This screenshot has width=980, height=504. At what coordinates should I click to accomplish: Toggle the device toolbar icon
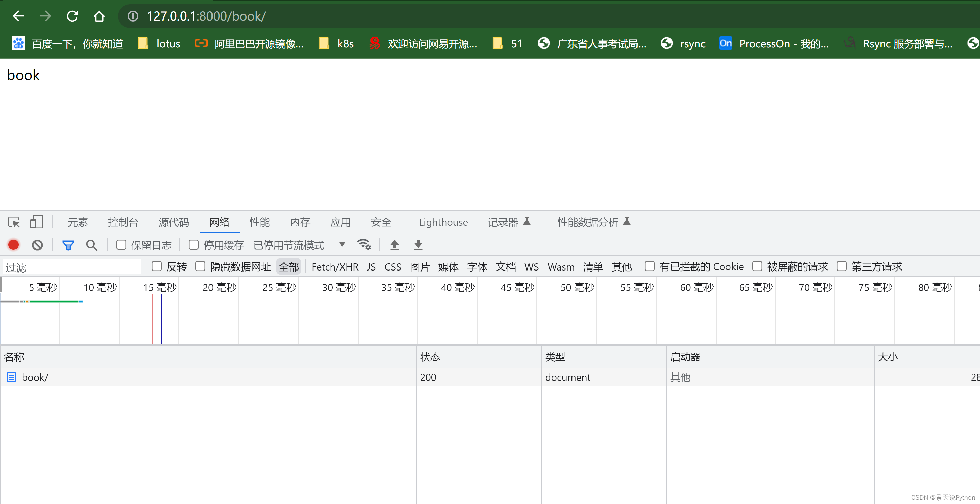click(36, 222)
